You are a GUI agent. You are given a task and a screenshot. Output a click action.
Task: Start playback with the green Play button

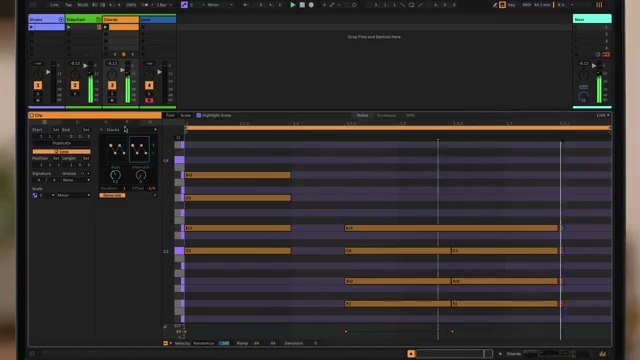click(x=293, y=5)
